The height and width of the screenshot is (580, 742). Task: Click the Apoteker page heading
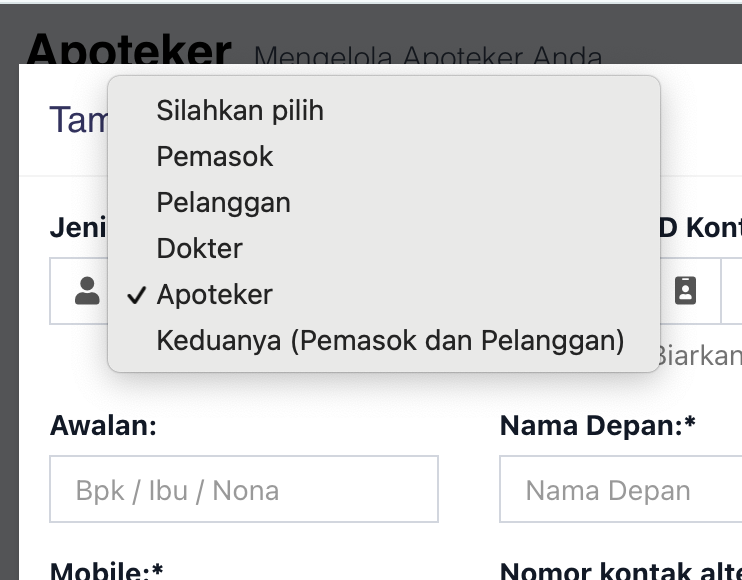click(x=129, y=48)
